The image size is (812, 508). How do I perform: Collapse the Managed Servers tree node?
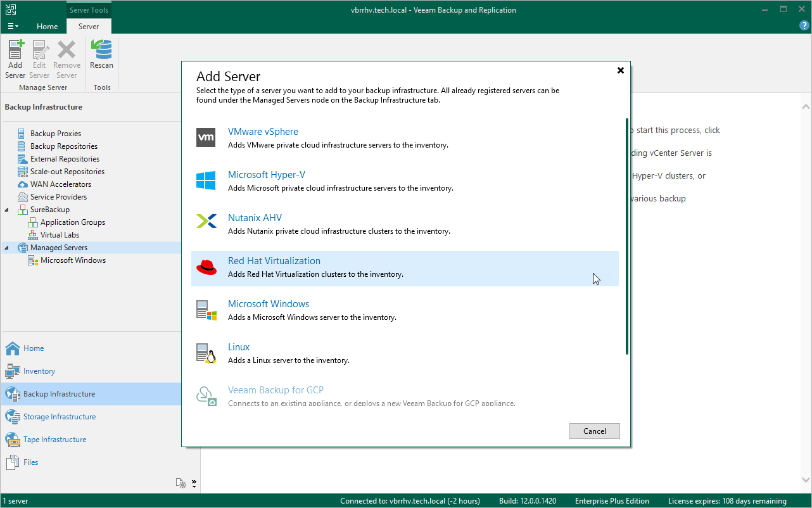click(x=7, y=248)
